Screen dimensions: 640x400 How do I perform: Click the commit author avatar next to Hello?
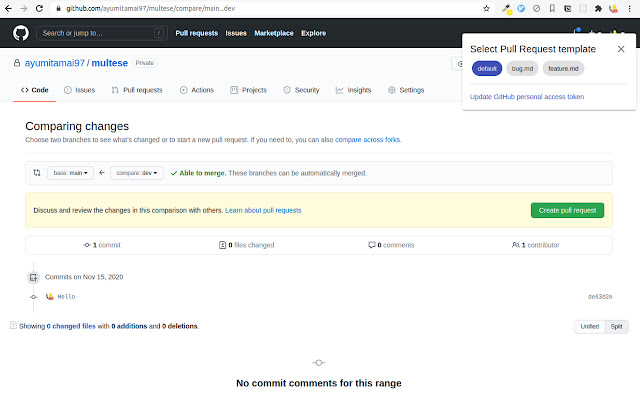click(x=49, y=297)
